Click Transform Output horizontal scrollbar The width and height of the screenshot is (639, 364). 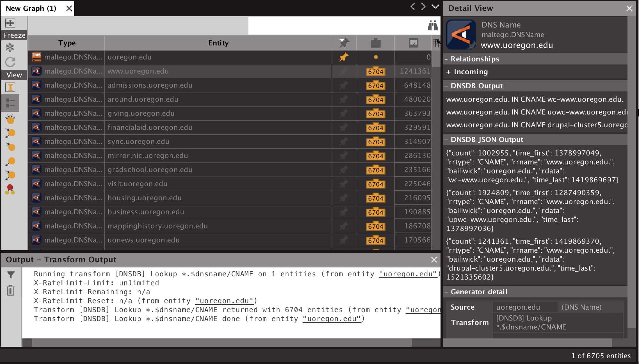point(222,343)
